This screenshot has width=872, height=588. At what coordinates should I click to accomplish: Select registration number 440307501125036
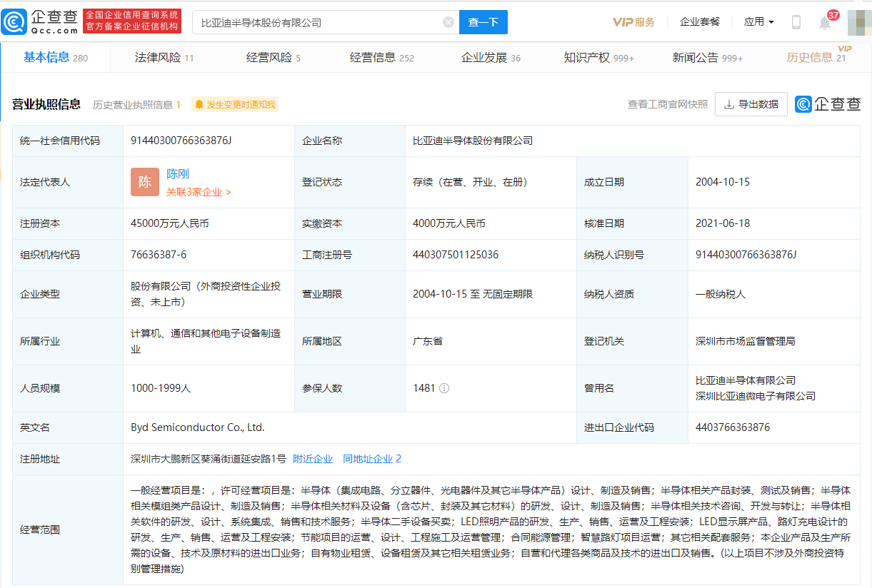coord(456,255)
